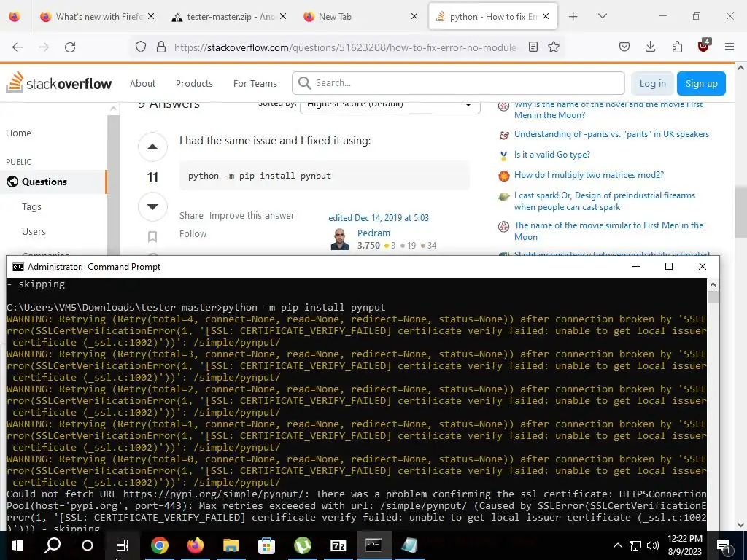The height and width of the screenshot is (560, 747).
Task: Bookmark this page with the star icon
Action: (x=554, y=47)
